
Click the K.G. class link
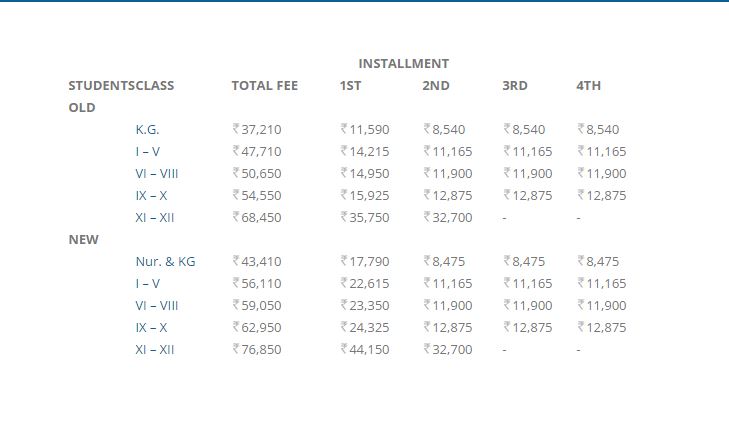(x=147, y=129)
